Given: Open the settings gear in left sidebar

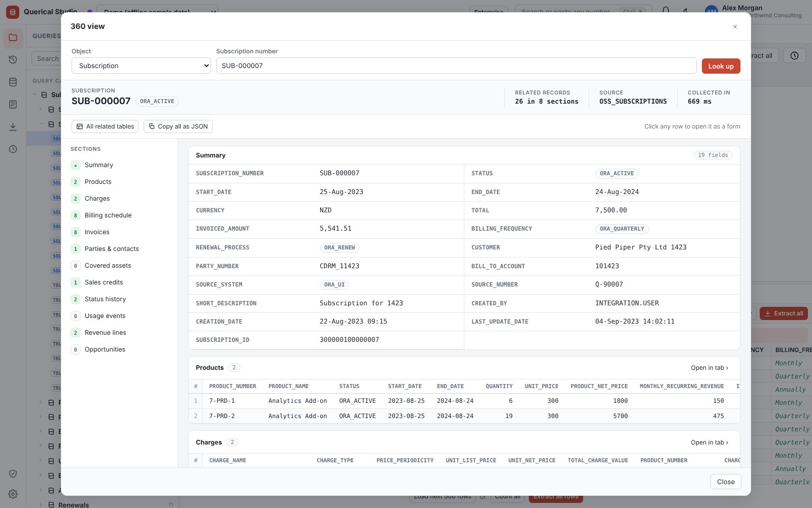Looking at the screenshot, I should pos(13,494).
